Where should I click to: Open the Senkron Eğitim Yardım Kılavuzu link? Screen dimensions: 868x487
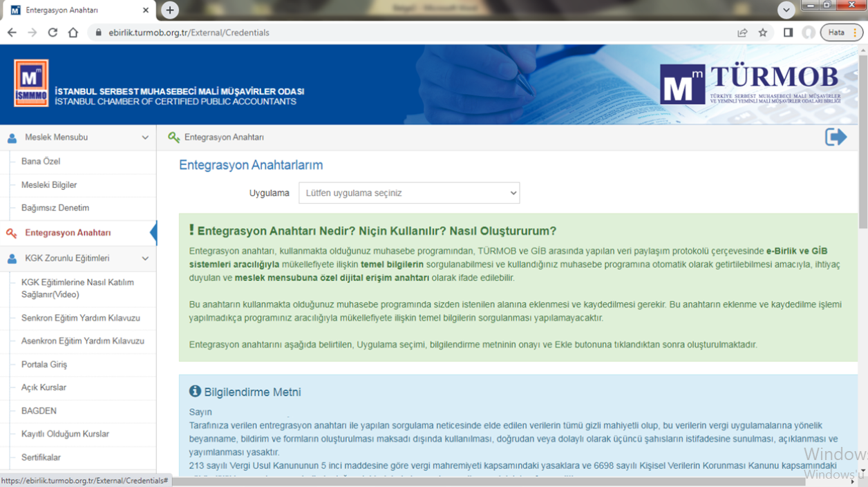[80, 318]
